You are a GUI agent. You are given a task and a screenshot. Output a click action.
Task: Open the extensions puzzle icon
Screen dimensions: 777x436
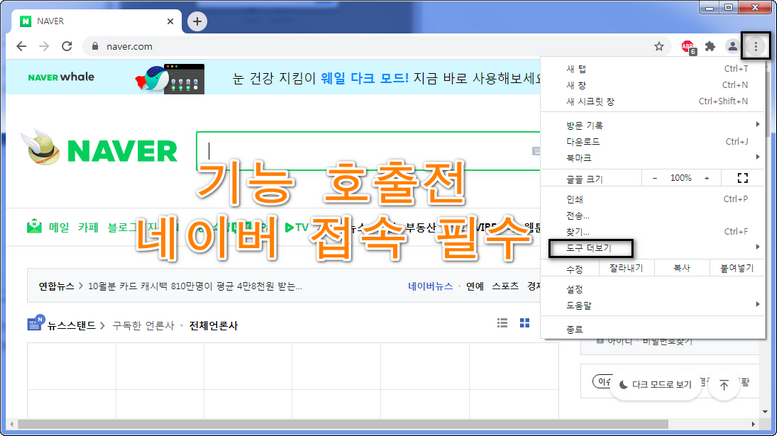click(710, 47)
